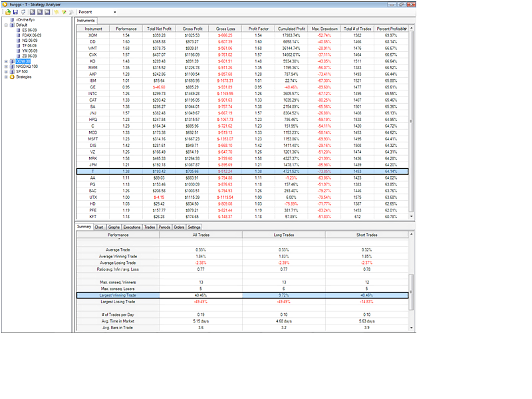The height and width of the screenshot is (399, 532).
Task: Select <On the fly> in the tree
Action: [25, 20]
